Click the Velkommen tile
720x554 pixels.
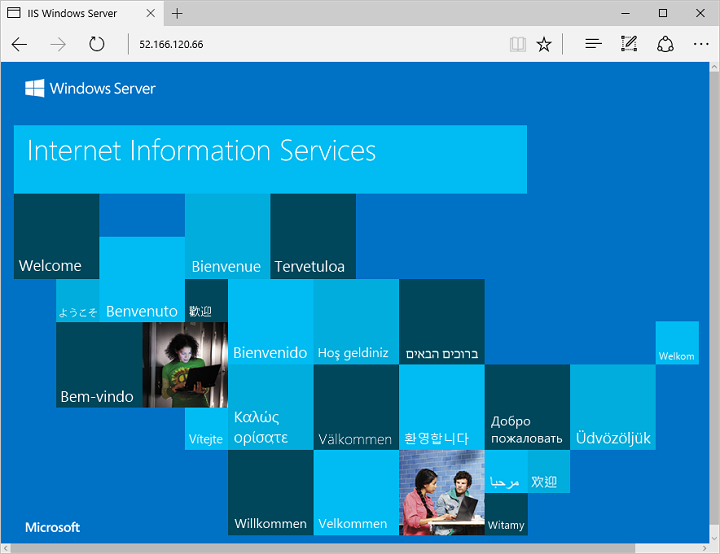tap(356, 492)
